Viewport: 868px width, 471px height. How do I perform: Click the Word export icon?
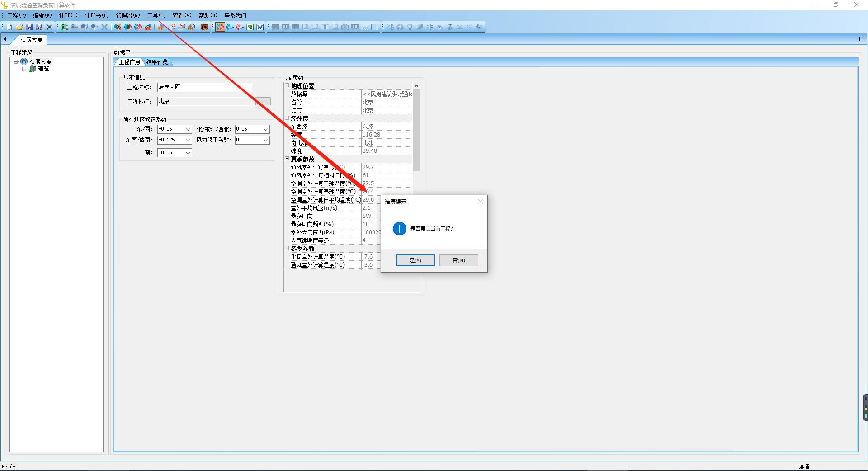260,27
